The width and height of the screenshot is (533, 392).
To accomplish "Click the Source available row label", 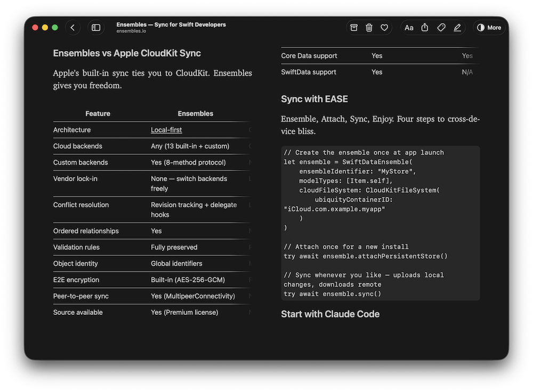I will coord(78,313).
